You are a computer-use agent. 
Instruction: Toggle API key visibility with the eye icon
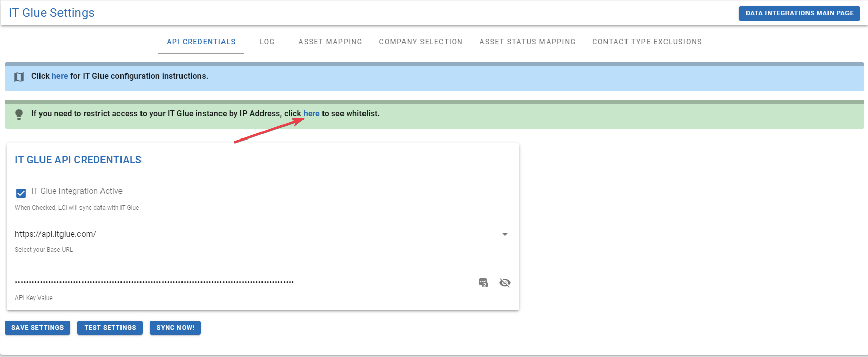(x=504, y=283)
